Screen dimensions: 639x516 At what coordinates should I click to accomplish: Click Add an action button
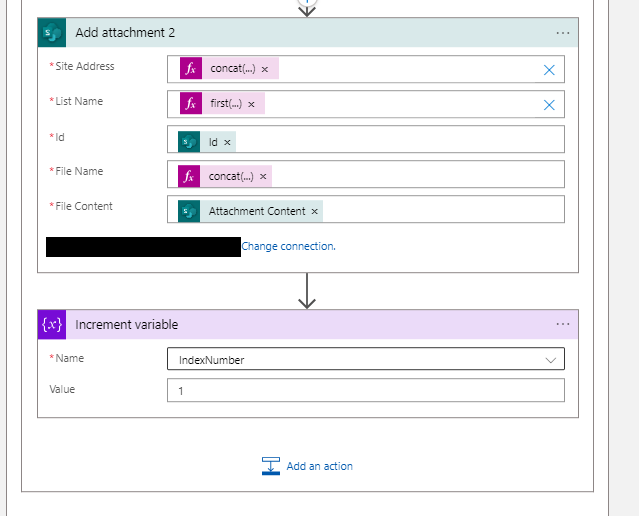[307, 466]
